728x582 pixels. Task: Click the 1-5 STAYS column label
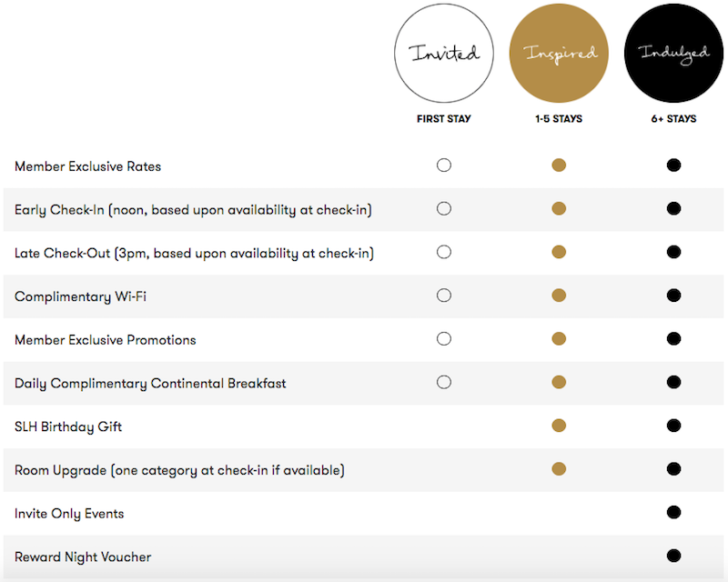coord(559,119)
